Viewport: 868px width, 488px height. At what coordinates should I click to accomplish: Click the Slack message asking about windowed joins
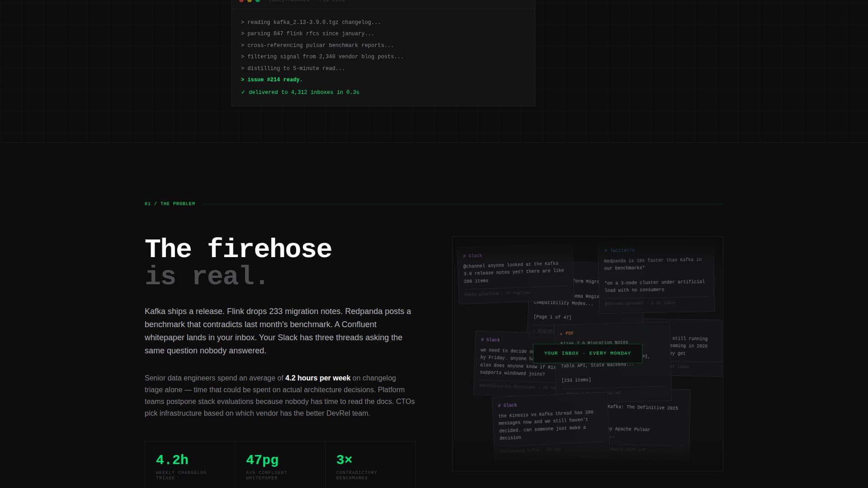click(x=517, y=362)
